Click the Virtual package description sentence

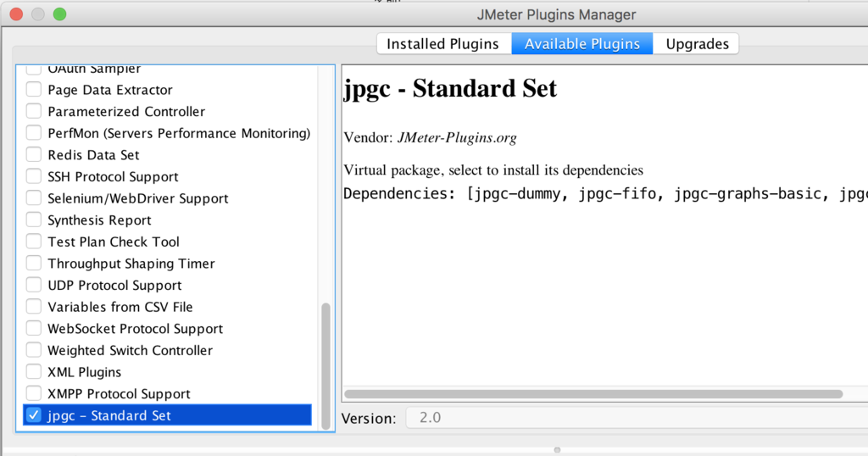pos(493,170)
